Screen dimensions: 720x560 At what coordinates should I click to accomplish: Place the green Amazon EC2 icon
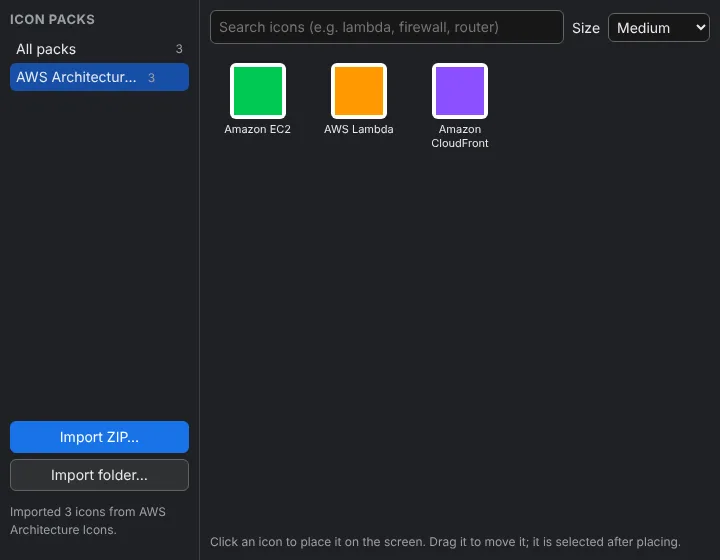click(258, 91)
